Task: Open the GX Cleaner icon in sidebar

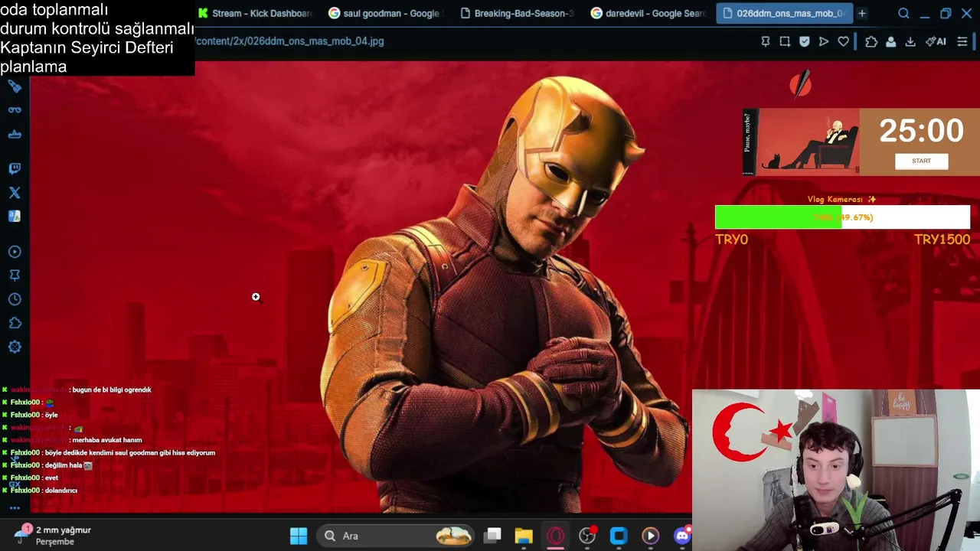Action: click(x=15, y=134)
